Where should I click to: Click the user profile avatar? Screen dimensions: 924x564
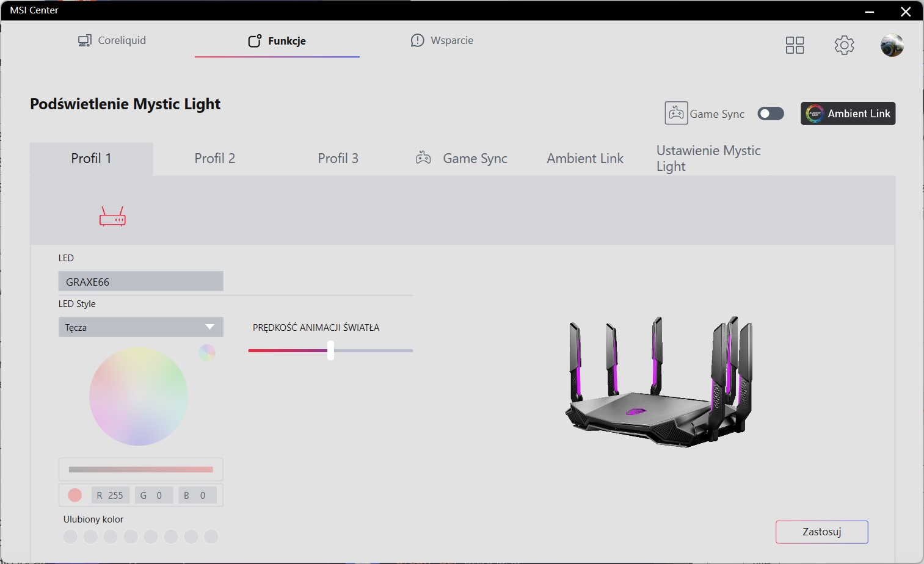pos(892,45)
